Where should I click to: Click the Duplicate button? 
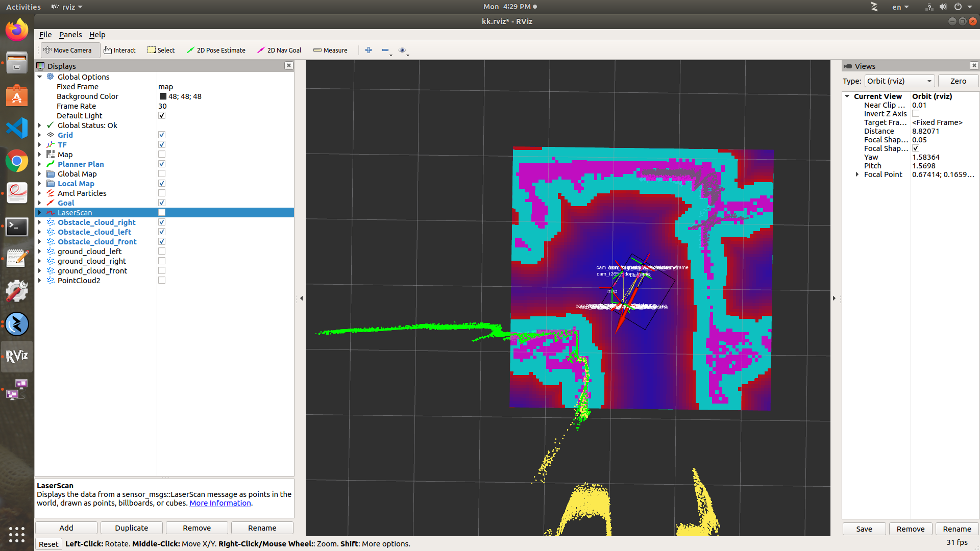point(131,528)
